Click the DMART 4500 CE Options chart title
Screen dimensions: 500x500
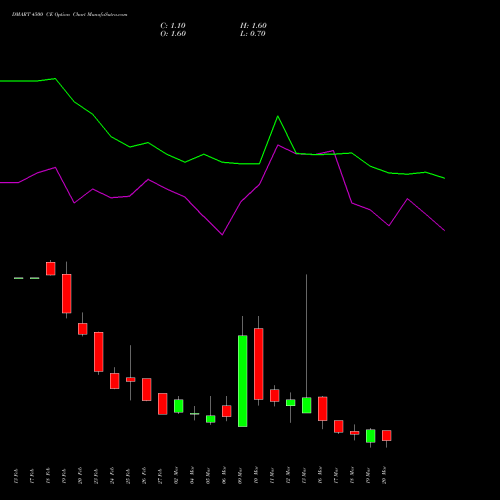click(x=70, y=15)
